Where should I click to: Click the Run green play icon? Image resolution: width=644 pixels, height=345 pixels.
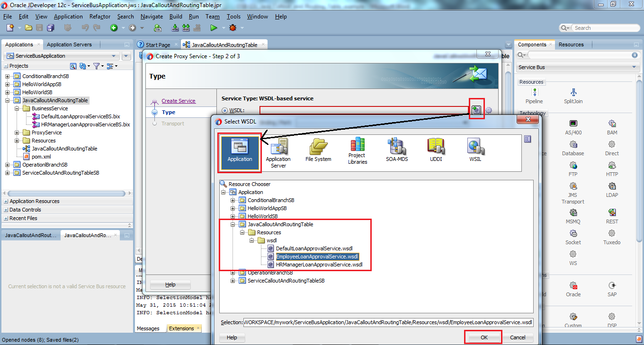pyautogui.click(x=214, y=28)
